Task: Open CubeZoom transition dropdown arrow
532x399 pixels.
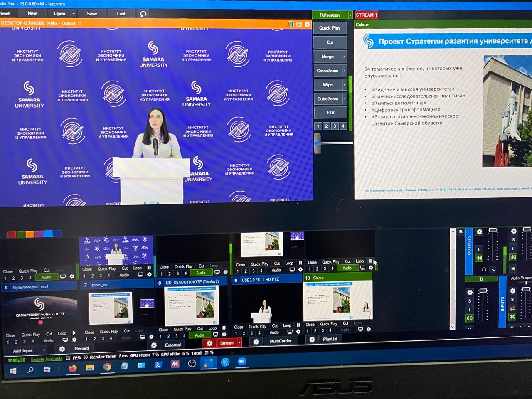Action: pos(345,99)
